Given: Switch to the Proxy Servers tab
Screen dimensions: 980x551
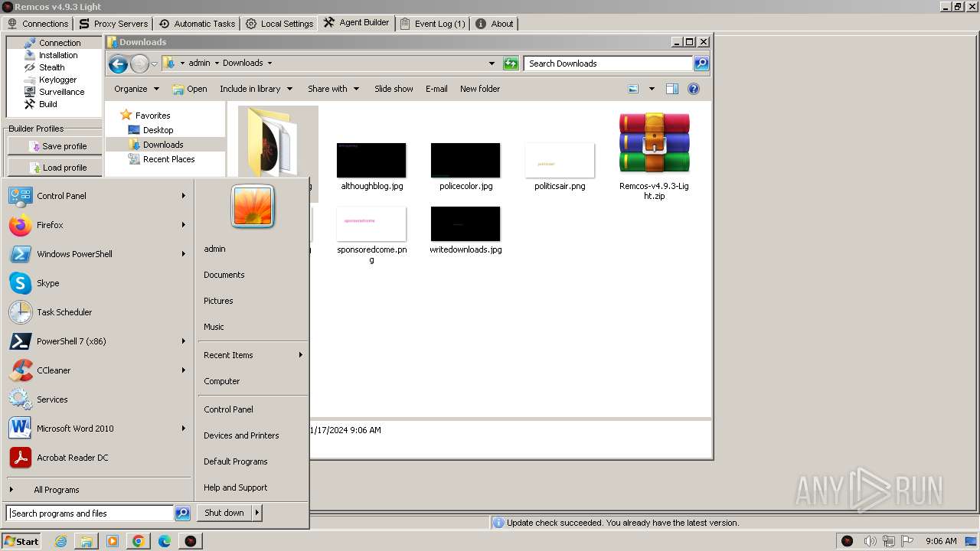Looking at the screenshot, I should (x=113, y=24).
